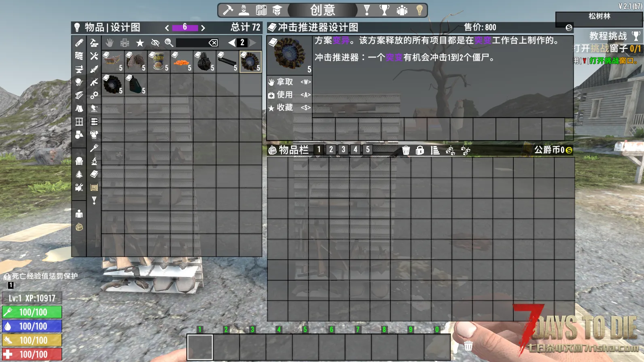This screenshot has width=644, height=362.
Task: Clear the search field with X button
Action: point(213,42)
